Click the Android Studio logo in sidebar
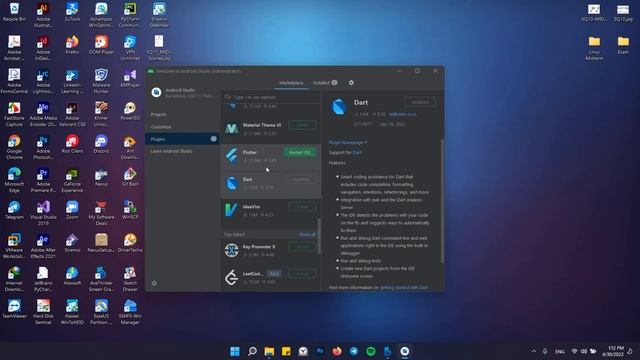Viewport: 640px width, 360px height. (156, 93)
